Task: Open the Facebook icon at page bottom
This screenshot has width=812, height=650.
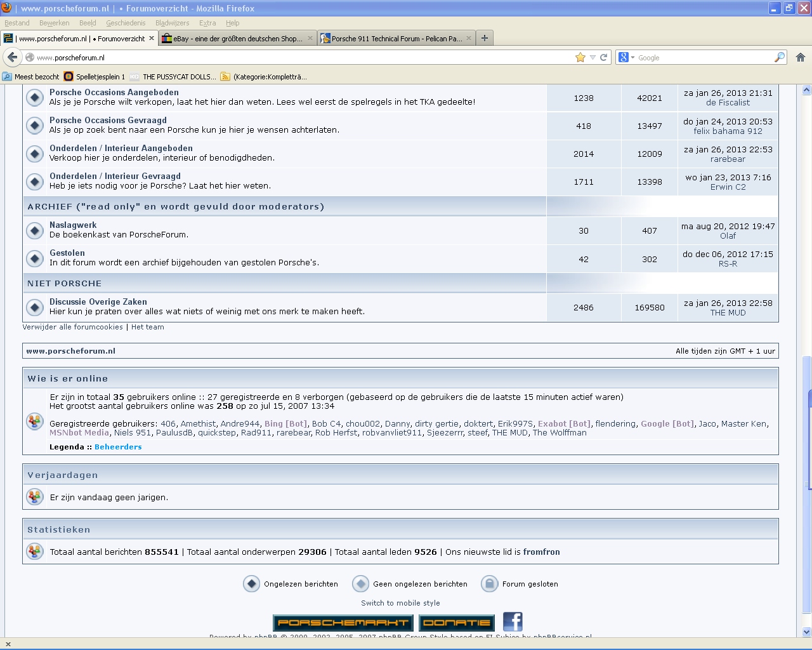Action: coord(513,621)
